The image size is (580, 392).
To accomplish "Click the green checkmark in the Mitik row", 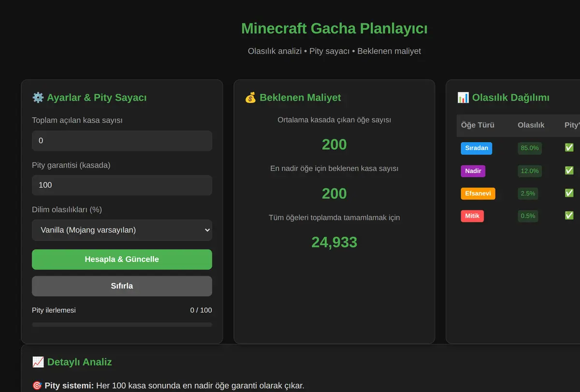I will click(x=569, y=215).
